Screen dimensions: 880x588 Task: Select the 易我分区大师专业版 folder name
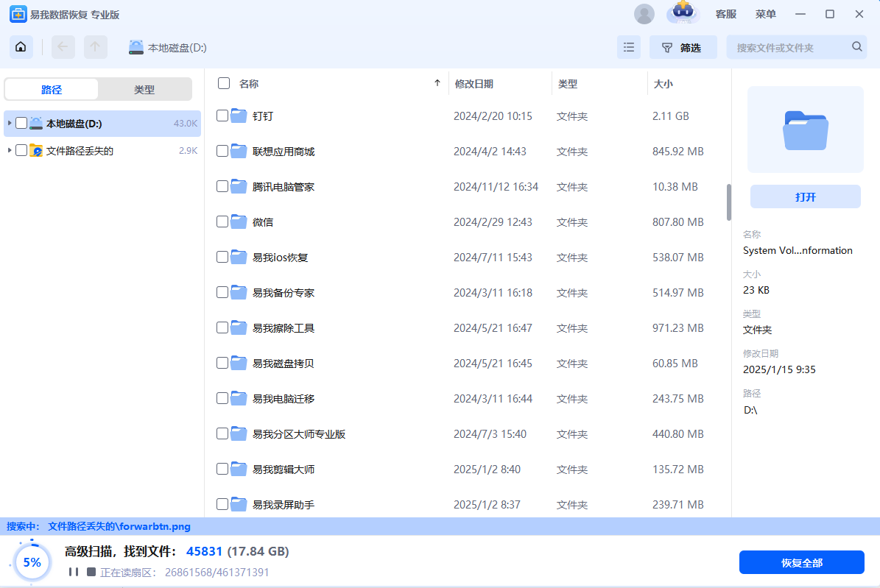(298, 433)
